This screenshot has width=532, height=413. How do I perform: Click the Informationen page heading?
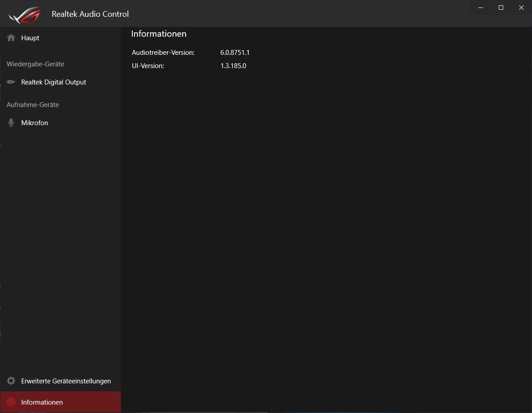tap(159, 34)
